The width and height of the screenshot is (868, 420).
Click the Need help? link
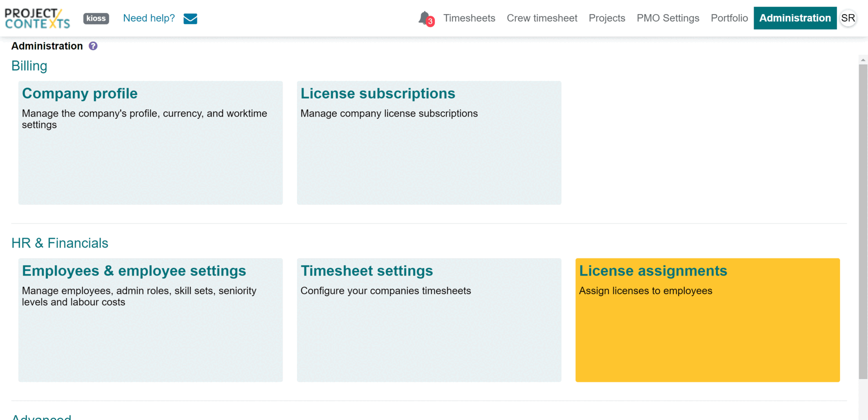[149, 18]
